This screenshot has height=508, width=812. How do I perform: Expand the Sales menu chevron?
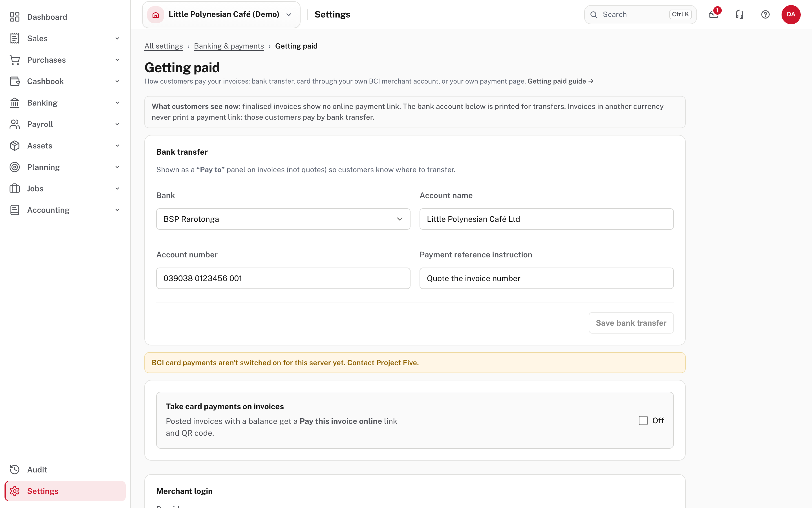[x=117, y=38]
